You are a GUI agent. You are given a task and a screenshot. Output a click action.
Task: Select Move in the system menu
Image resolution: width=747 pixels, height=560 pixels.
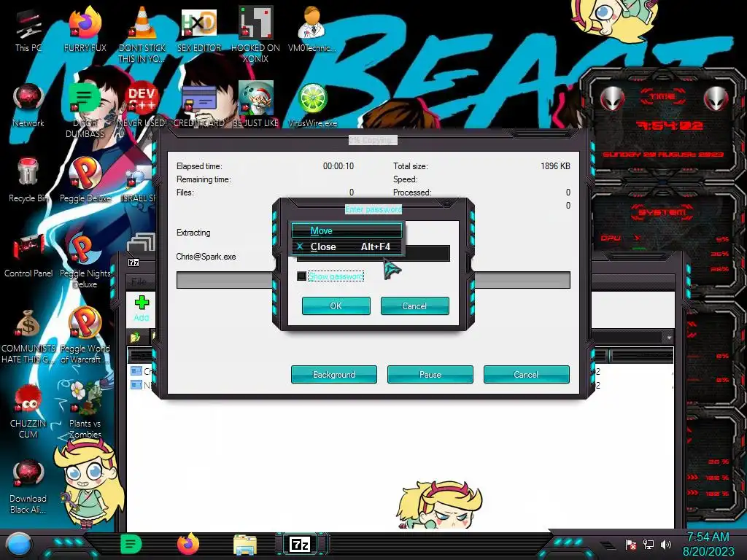(347, 230)
